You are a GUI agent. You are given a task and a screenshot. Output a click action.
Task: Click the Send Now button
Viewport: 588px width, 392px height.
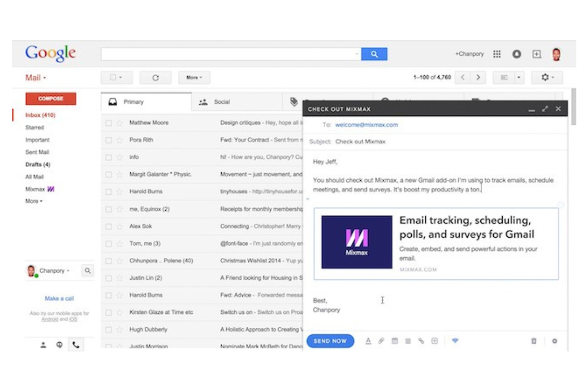click(331, 341)
